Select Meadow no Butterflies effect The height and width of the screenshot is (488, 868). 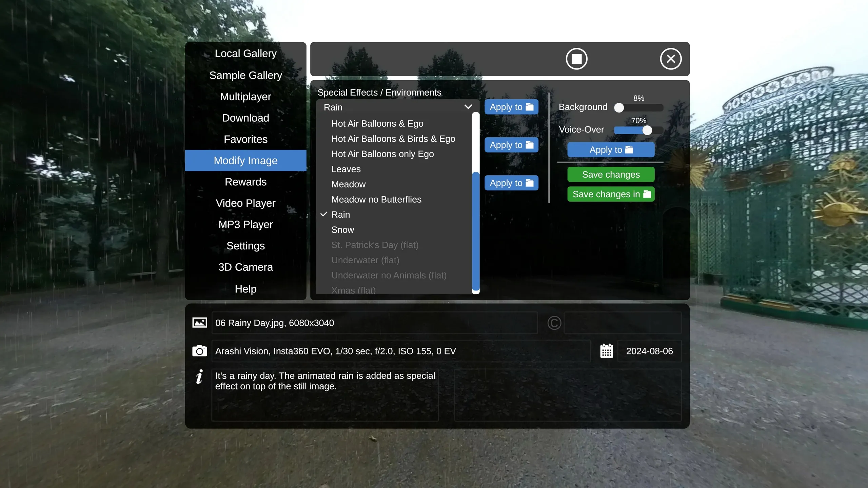376,199
